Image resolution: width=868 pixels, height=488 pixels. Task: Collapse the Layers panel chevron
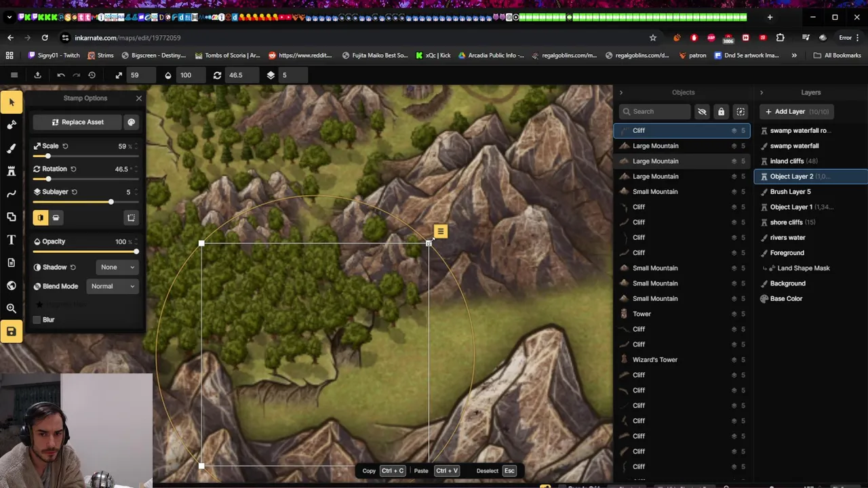(x=761, y=92)
